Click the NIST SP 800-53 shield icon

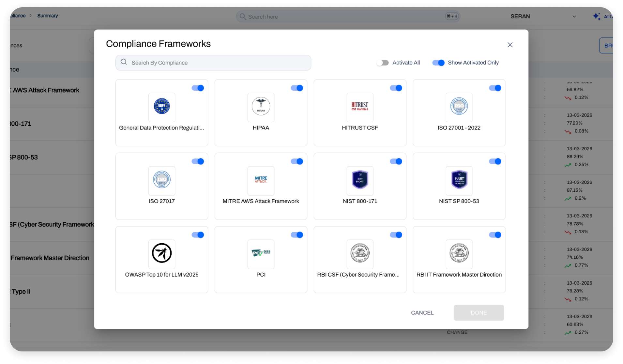[459, 180]
